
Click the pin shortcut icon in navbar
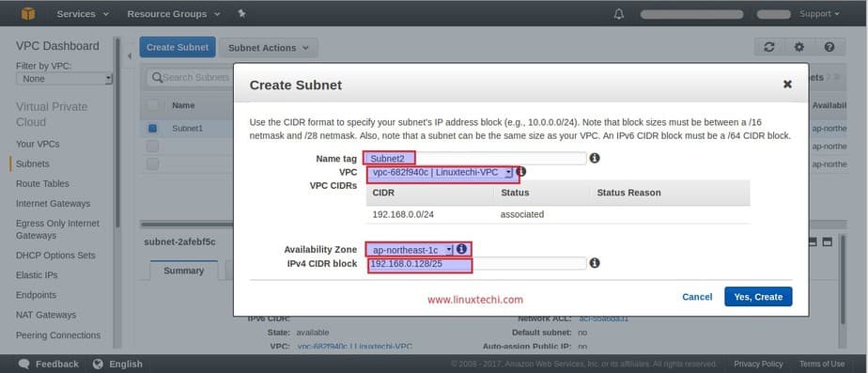click(x=241, y=13)
